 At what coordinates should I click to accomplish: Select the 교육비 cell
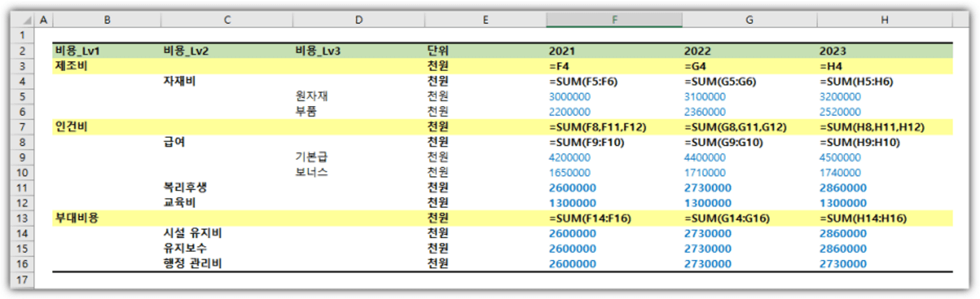(228, 203)
